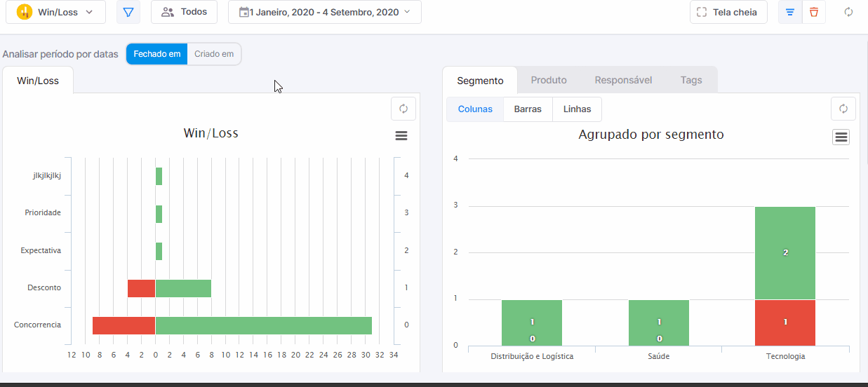Open the Todos users selector
Viewport: 868px width, 387px height.
184,12
